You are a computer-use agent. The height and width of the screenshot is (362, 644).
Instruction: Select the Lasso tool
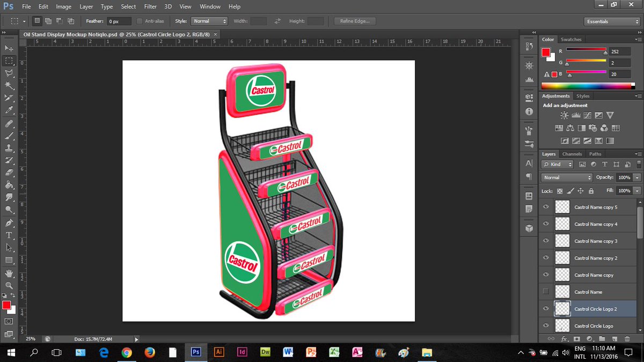point(9,73)
